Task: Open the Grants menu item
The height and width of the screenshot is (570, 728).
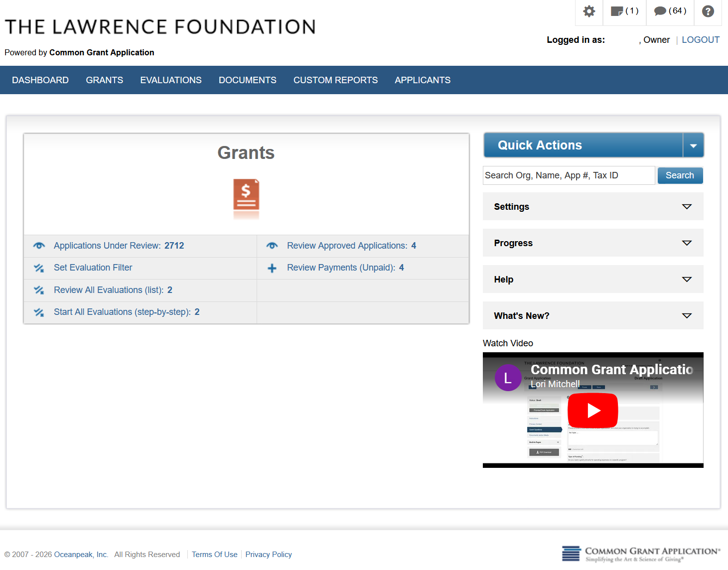Action: [105, 80]
